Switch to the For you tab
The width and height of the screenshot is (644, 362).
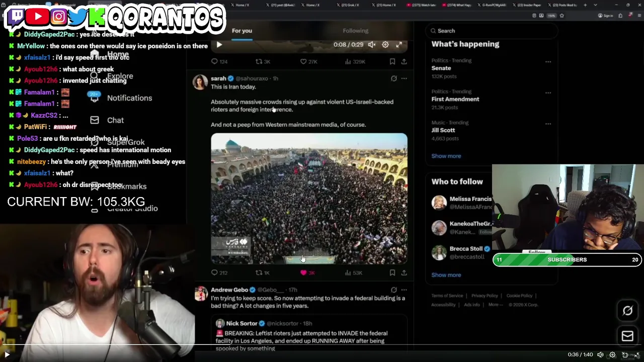pos(242,31)
